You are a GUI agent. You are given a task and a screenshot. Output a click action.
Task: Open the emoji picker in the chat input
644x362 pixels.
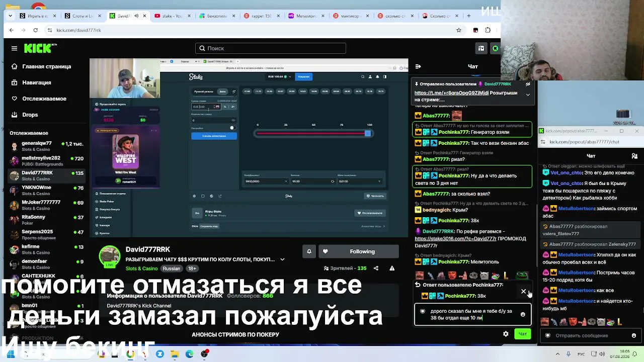tap(523, 315)
